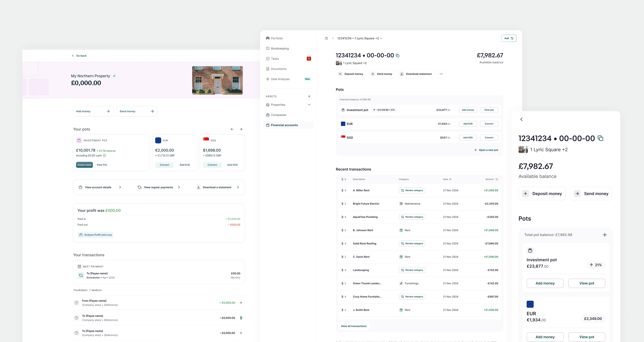
Task: Navigate back with the chevron in the right panel
Action: click(522, 119)
